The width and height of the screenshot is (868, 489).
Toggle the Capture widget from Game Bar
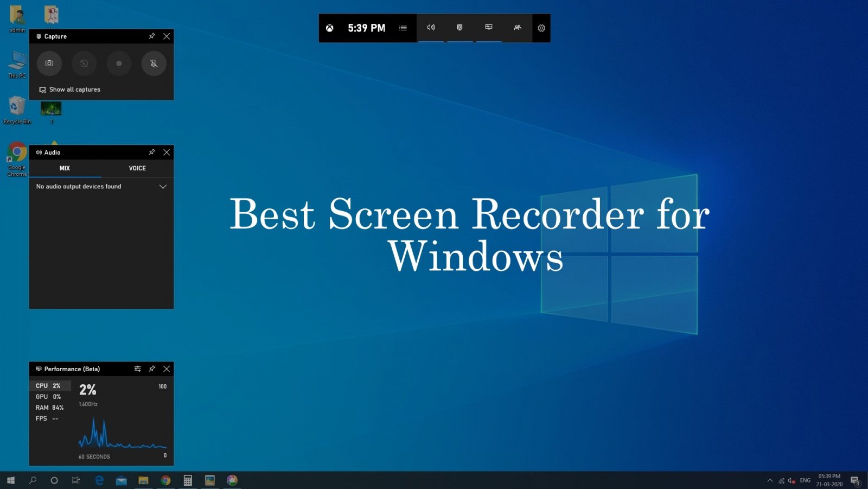460,28
